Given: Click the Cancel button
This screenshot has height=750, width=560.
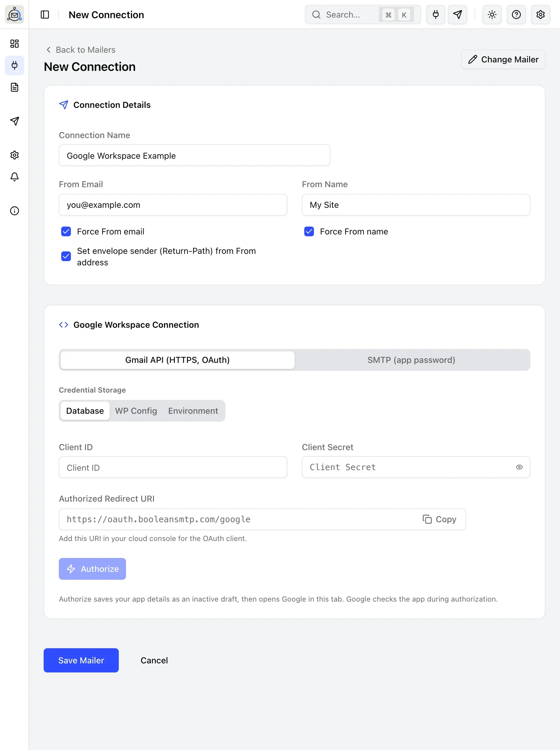Looking at the screenshot, I should 154,660.
